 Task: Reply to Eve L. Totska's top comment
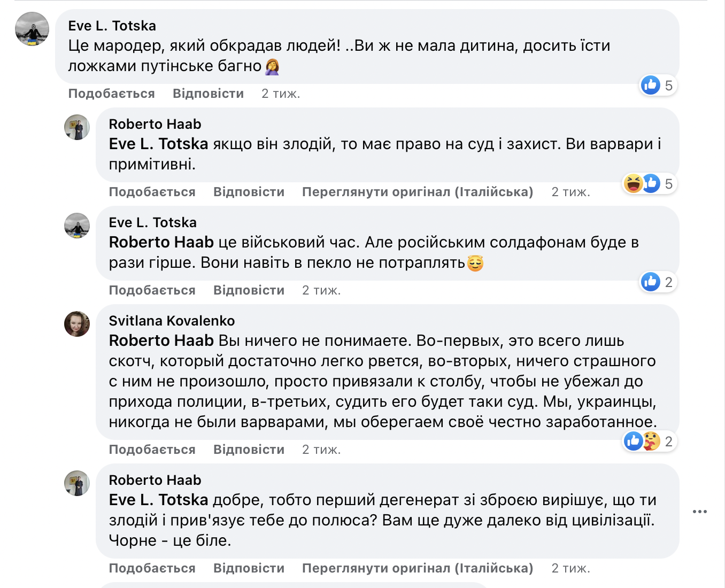click(x=208, y=94)
